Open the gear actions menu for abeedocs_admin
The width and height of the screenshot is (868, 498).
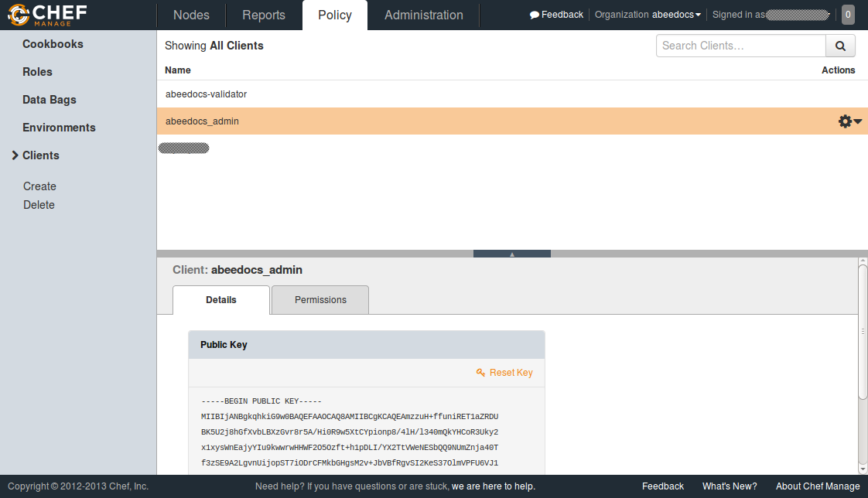(849, 121)
